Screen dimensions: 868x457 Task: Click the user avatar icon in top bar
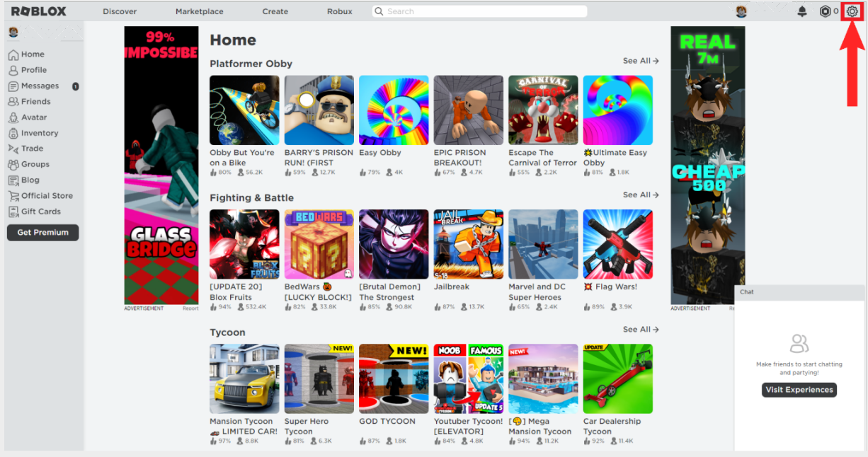point(741,11)
